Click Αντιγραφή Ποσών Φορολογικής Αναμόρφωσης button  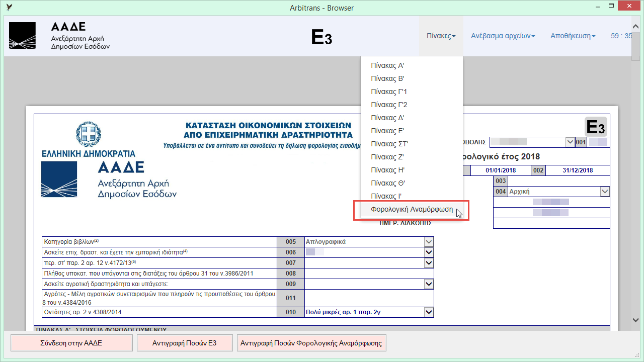click(x=311, y=343)
